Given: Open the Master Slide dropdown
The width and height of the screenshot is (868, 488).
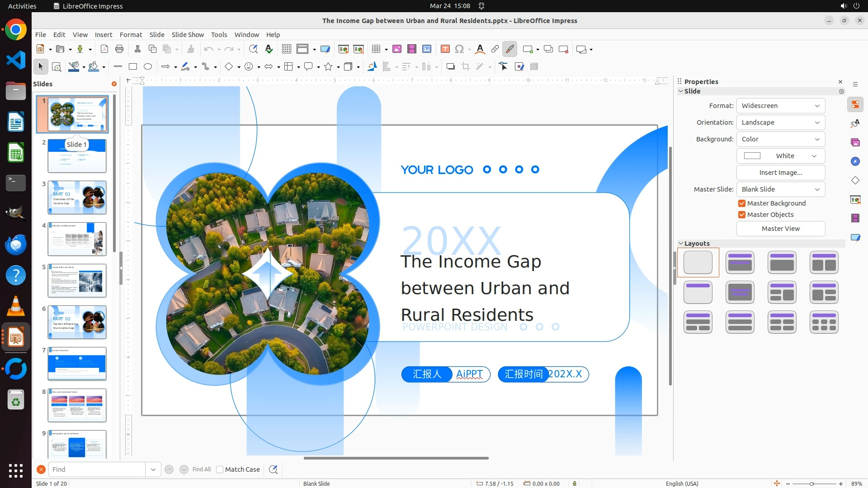Looking at the screenshot, I should click(x=781, y=189).
